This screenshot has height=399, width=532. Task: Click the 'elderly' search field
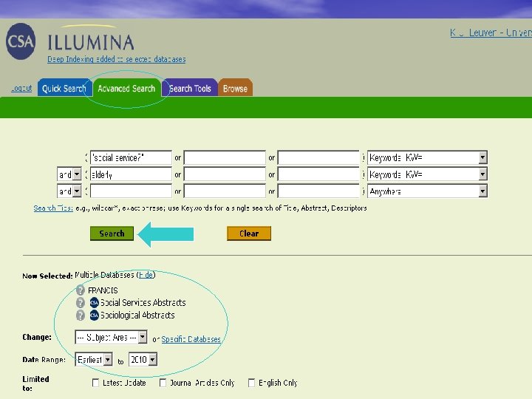coord(131,174)
